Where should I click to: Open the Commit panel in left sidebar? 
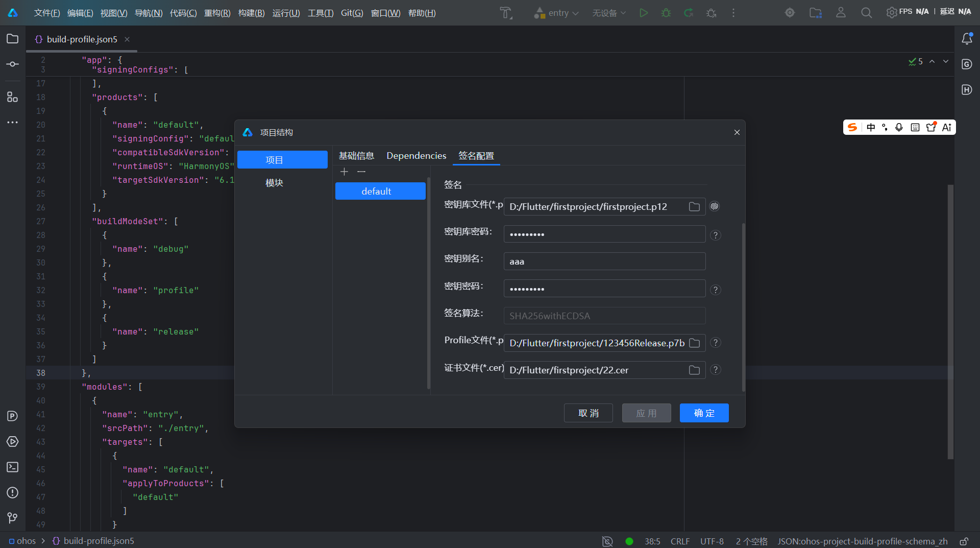point(13,64)
